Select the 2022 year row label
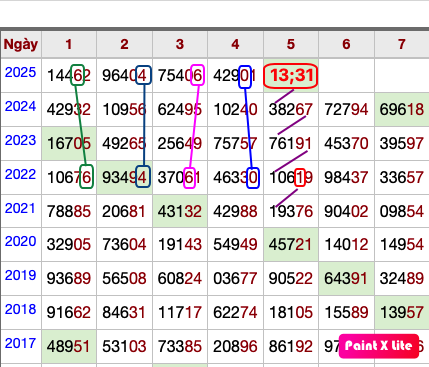429x367 pixels. pos(21,174)
